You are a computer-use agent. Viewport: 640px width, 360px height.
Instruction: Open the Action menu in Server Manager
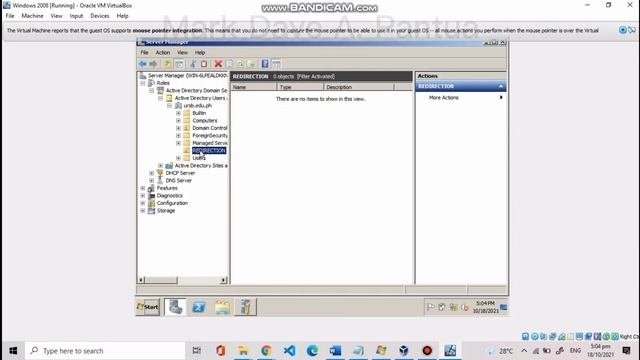coord(162,53)
